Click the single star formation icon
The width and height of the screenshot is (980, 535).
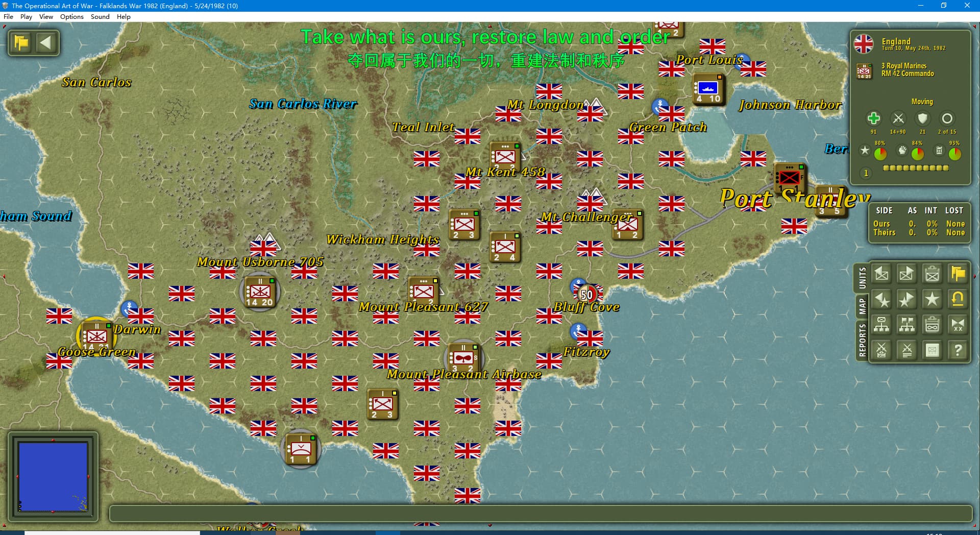tap(932, 299)
